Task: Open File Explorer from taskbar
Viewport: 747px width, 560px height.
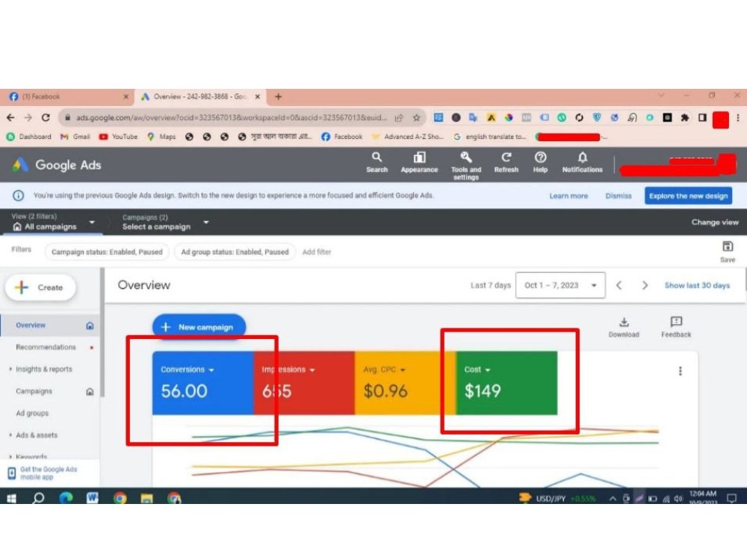Action: pyautogui.click(x=146, y=498)
